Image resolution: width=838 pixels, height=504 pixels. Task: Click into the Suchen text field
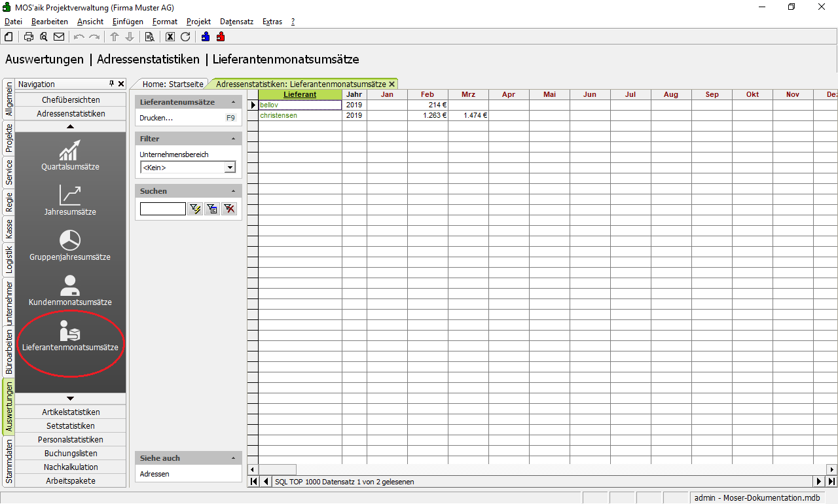(x=162, y=209)
